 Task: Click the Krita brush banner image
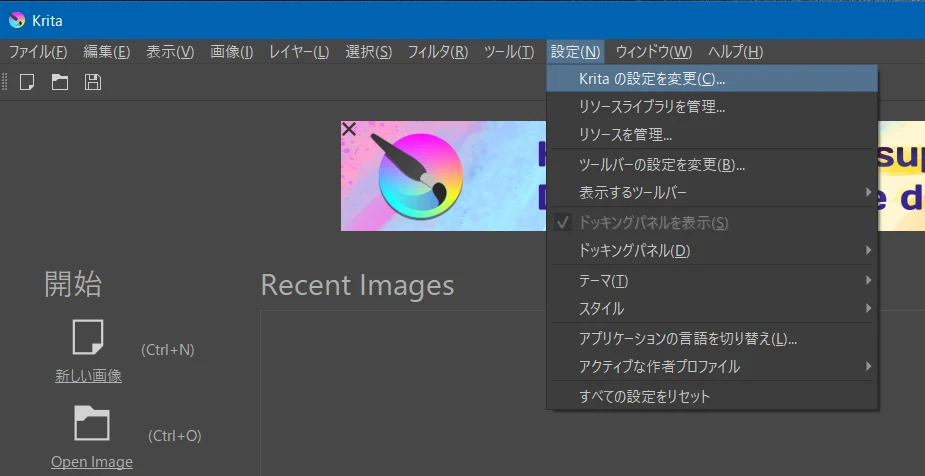click(444, 176)
